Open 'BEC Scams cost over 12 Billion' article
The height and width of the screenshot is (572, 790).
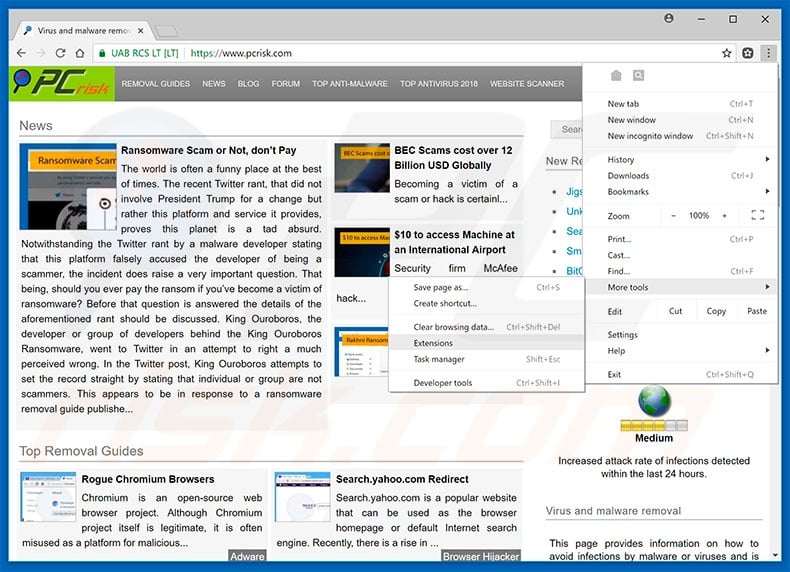453,158
